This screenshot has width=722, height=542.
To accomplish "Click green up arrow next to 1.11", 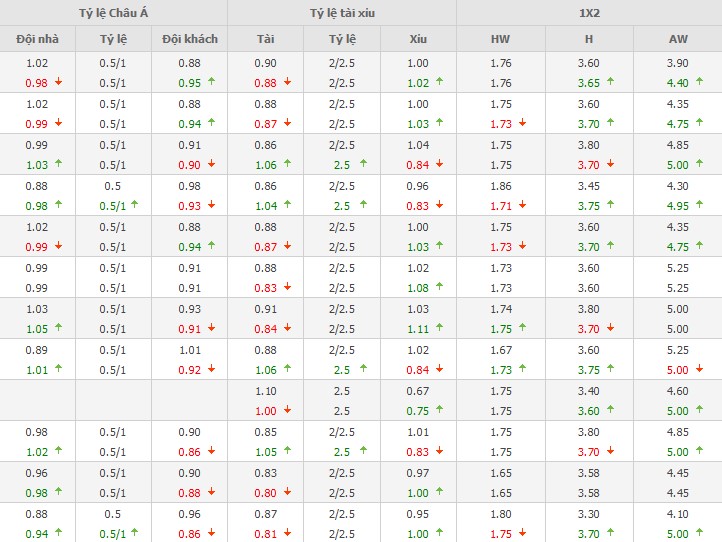I will [x=439, y=329].
